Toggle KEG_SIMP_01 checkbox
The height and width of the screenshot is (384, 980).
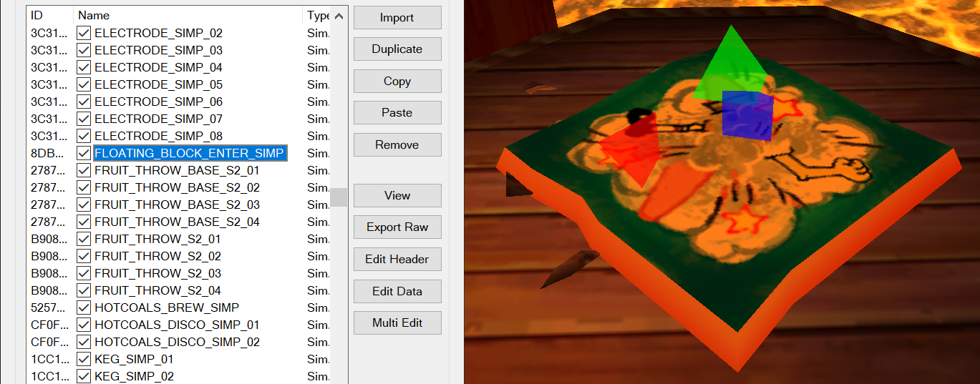tap(84, 359)
